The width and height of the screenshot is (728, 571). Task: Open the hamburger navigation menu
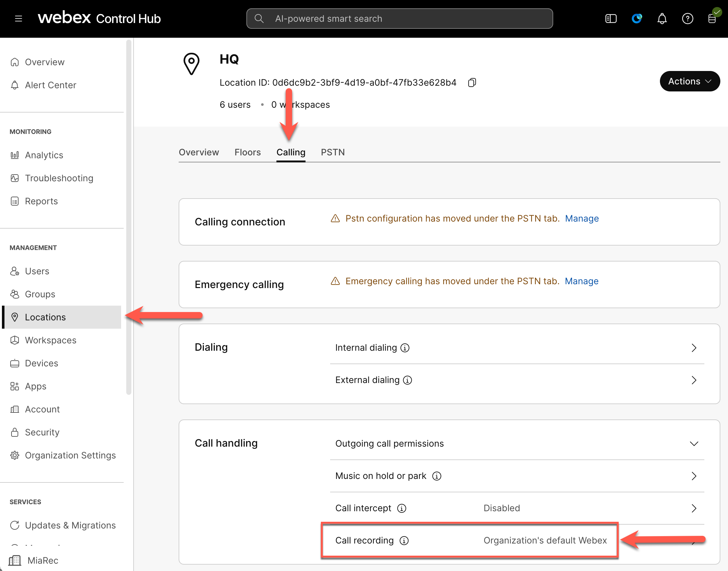[18, 19]
